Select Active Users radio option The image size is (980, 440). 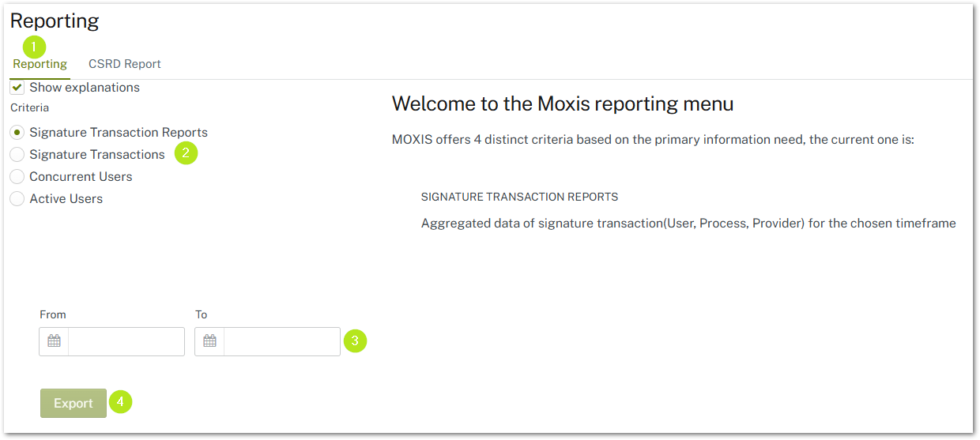pos(17,199)
